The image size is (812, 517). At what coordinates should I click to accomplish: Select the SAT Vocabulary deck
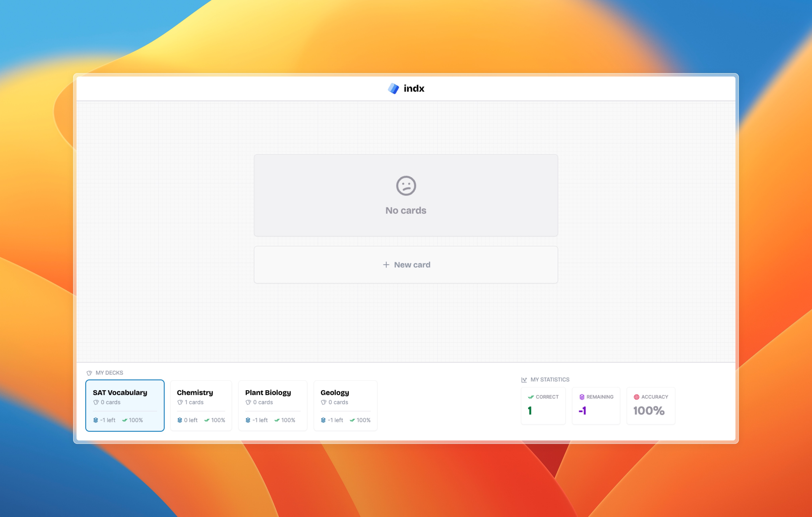point(125,405)
